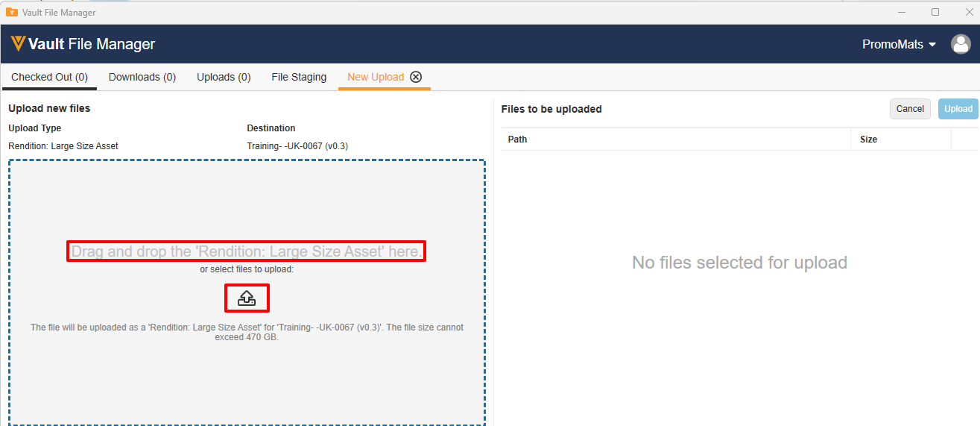980x426 pixels.
Task: Maximize the Vault File Manager window
Action: [x=935, y=12]
